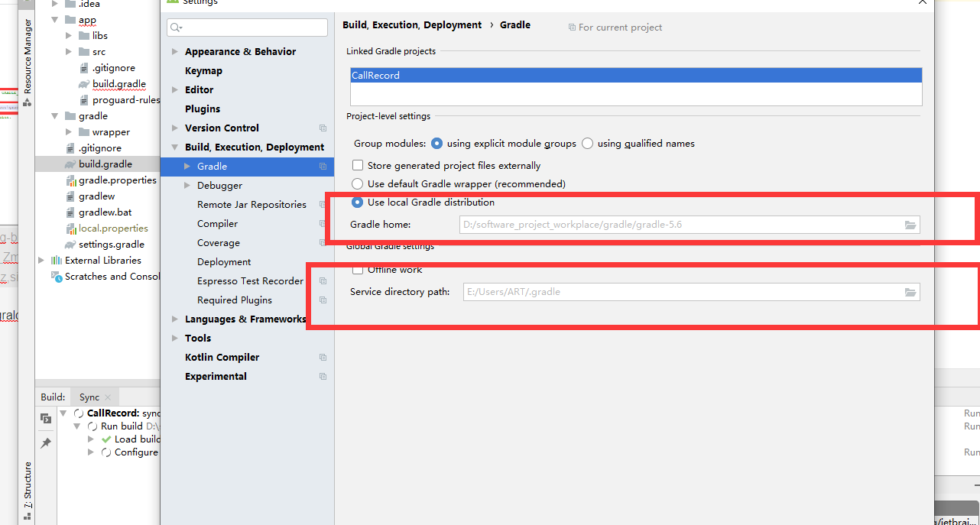
Task: Expand the Appearance & Behavior section
Action: pyautogui.click(x=174, y=51)
